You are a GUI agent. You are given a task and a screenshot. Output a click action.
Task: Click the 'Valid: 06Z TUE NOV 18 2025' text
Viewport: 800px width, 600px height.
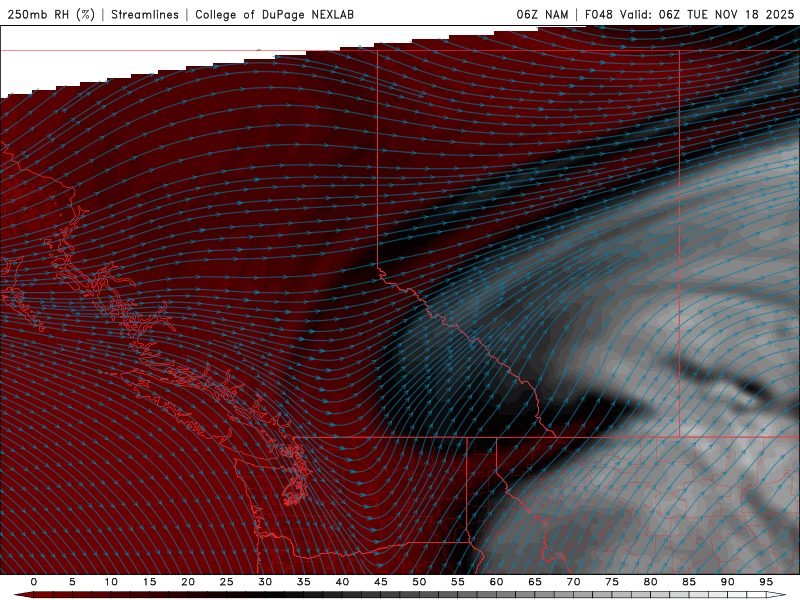tap(707, 14)
